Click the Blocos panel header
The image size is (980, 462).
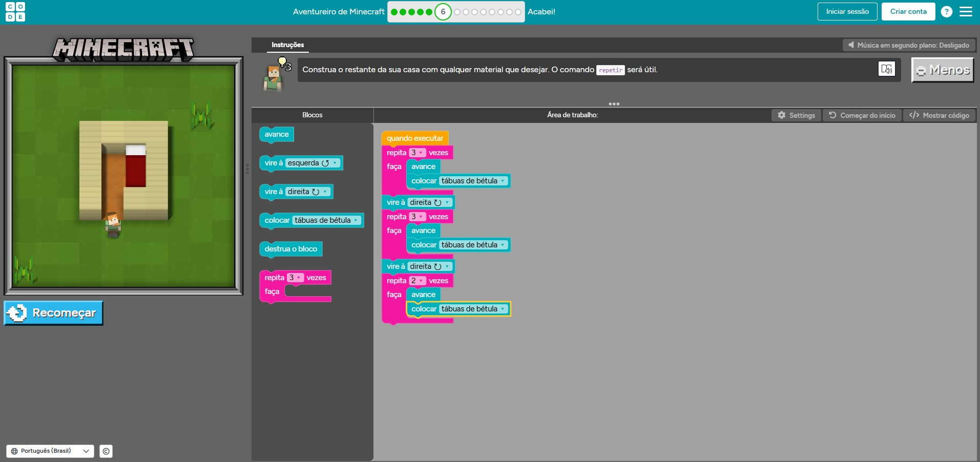[312, 115]
